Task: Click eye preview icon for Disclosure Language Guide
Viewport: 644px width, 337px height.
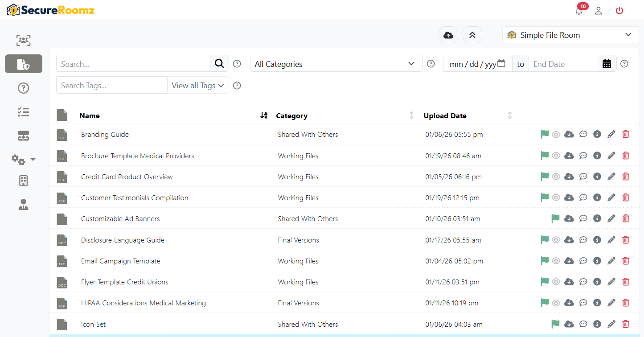Action: pos(556,240)
